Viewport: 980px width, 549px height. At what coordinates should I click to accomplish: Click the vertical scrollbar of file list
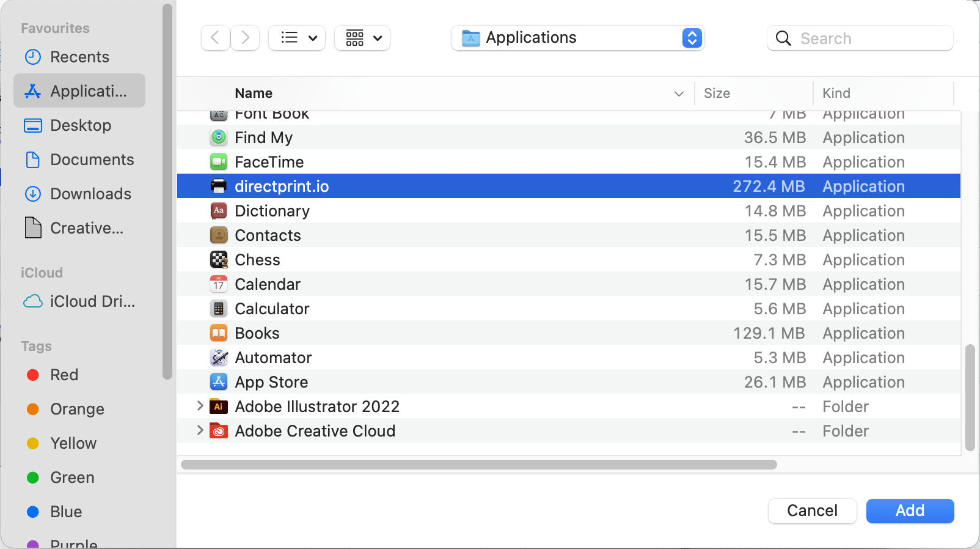970,398
